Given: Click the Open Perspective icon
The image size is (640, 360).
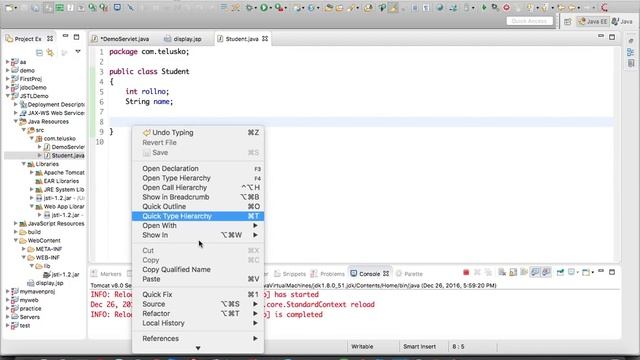Looking at the screenshot, I should point(568,22).
